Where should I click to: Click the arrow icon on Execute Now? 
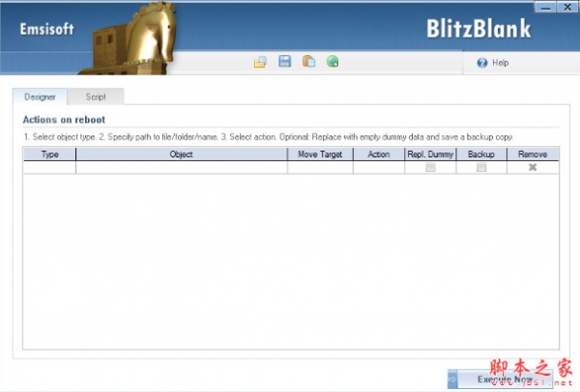coord(452,379)
